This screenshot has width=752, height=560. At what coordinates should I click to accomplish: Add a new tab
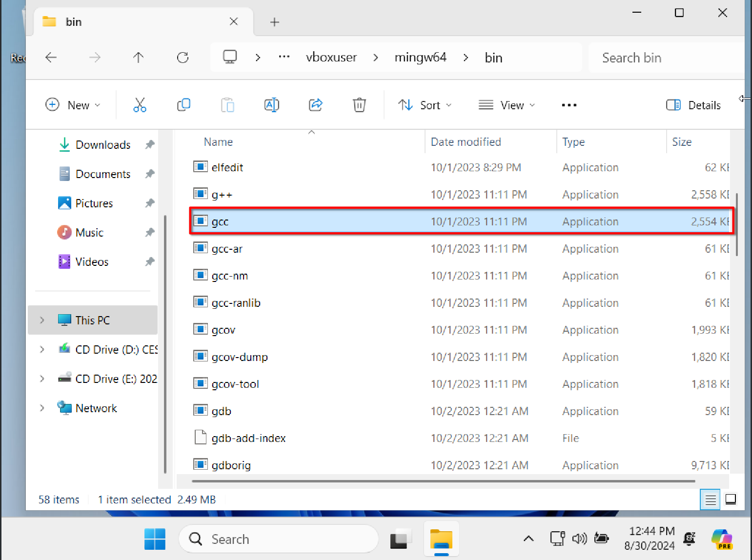coord(275,22)
